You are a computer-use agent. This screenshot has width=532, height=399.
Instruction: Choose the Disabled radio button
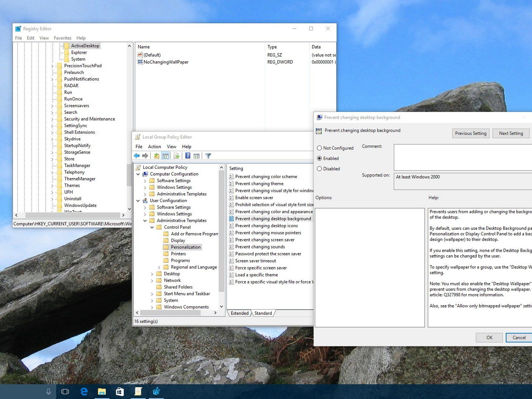coord(319,169)
